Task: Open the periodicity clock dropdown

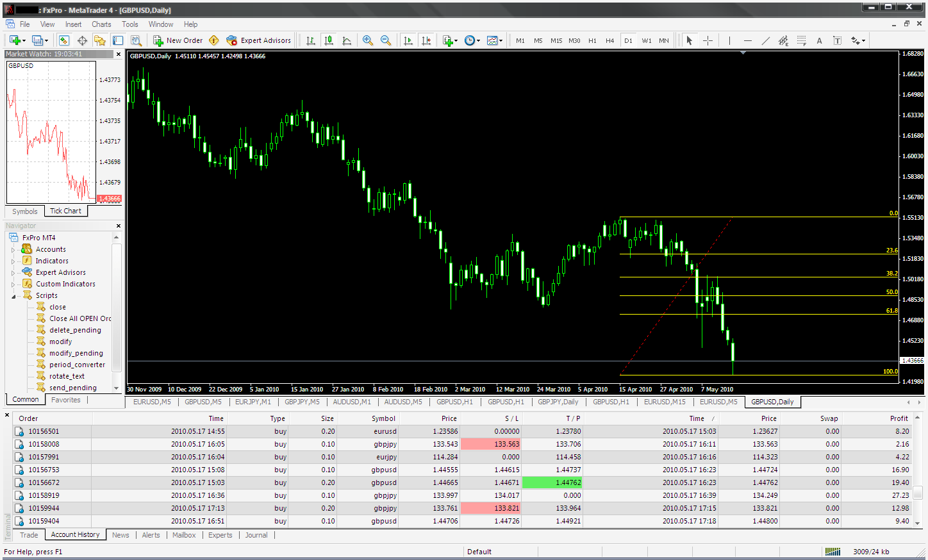Action: (472, 40)
